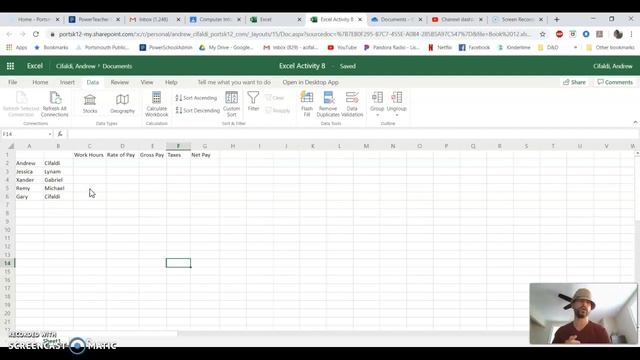Image resolution: width=640 pixels, height=360 pixels.
Task: Select the cell containing Gabriel
Action: click(58, 180)
